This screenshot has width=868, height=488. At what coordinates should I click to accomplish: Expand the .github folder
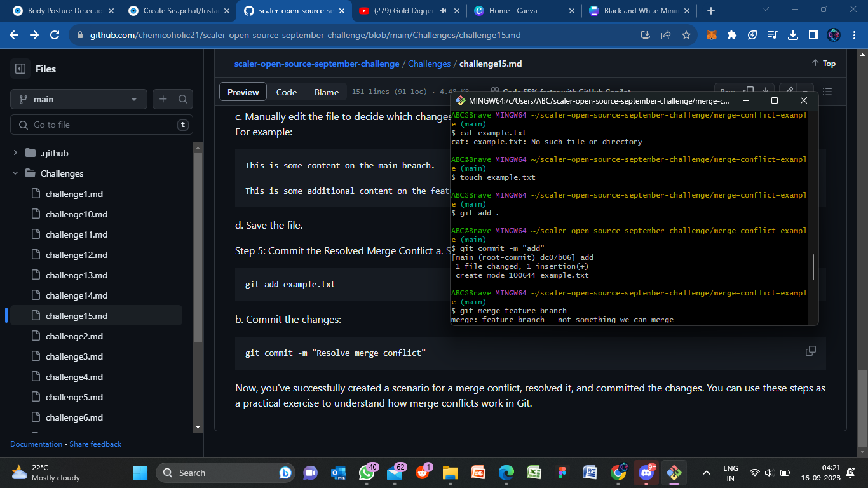click(x=15, y=152)
